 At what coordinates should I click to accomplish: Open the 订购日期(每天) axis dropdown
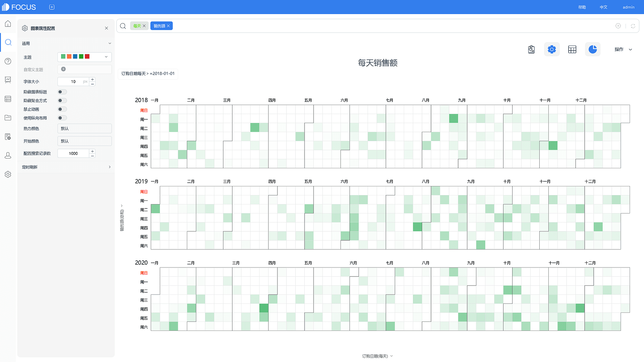coord(377,356)
